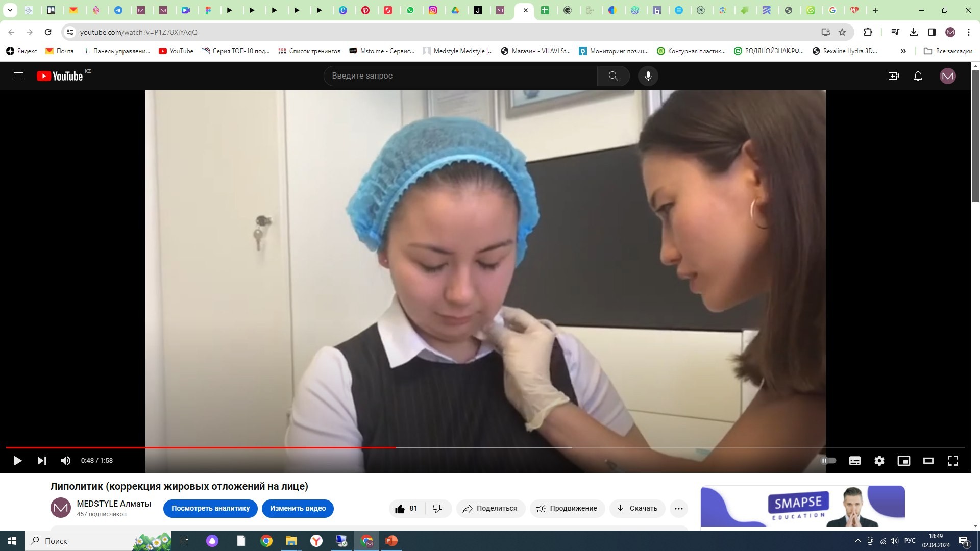The width and height of the screenshot is (980, 551).
Task: Open YouTube notifications bell
Action: coord(918,76)
